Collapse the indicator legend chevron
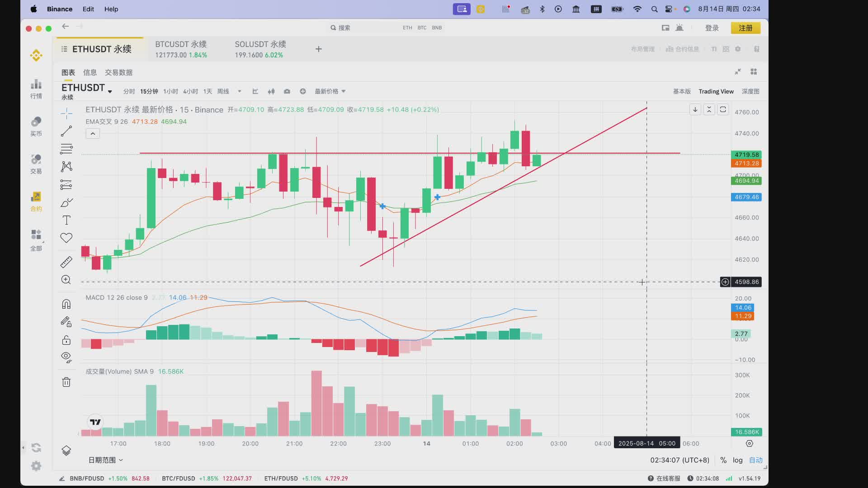The width and height of the screenshot is (868, 488). (x=93, y=134)
